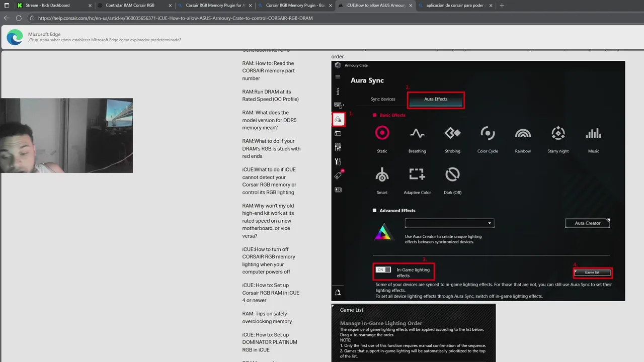Image resolution: width=644 pixels, height=362 pixels.
Task: Choose the Breathing lighting effect icon
Action: 417,133
